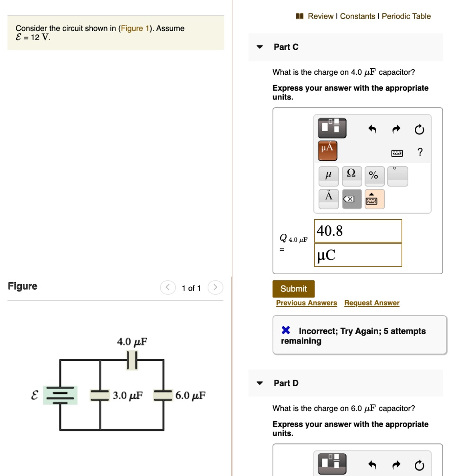The height and width of the screenshot is (476, 471).
Task: Click the keyboard shortcuts icon
Action: [x=397, y=152]
